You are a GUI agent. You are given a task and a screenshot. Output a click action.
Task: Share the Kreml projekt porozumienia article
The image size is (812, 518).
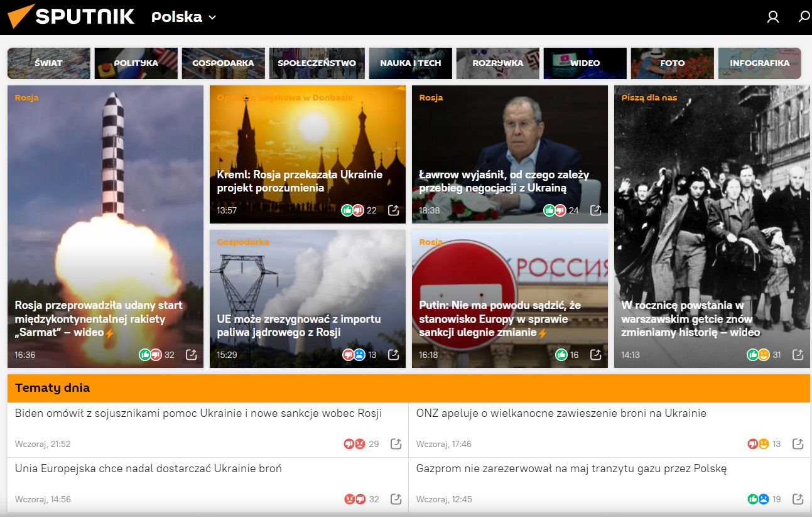point(394,210)
